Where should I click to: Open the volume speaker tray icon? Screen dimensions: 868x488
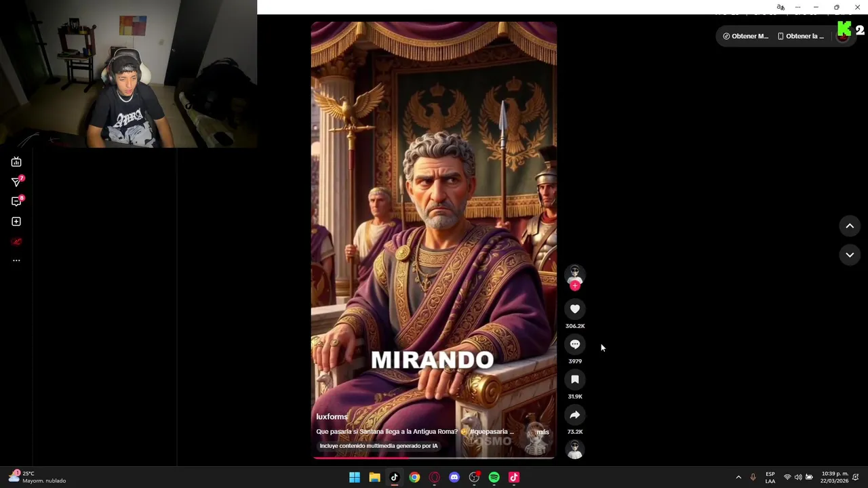tap(798, 477)
